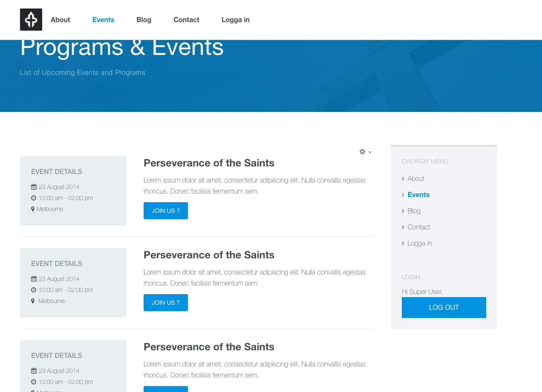Open Blog in the Church Menu sidebar
The width and height of the screenshot is (542, 392).
(x=414, y=211)
